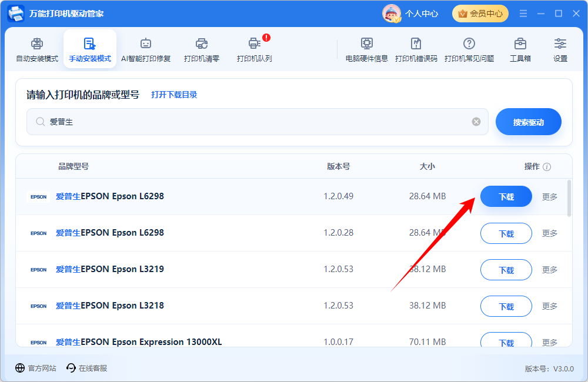This screenshot has height=382, width=588.
Task: Select 爱普生EPSON Epson Expression 13000XL name
Action: (139, 342)
